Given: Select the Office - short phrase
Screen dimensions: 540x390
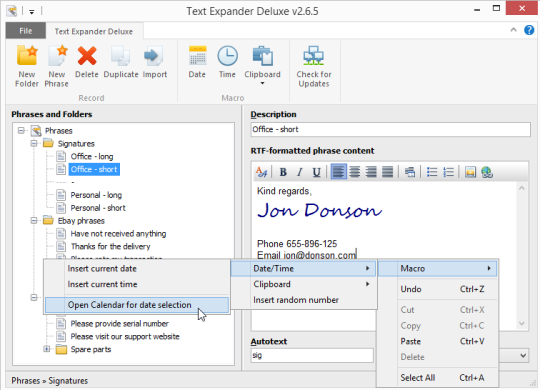Looking at the screenshot, I should (x=94, y=169).
